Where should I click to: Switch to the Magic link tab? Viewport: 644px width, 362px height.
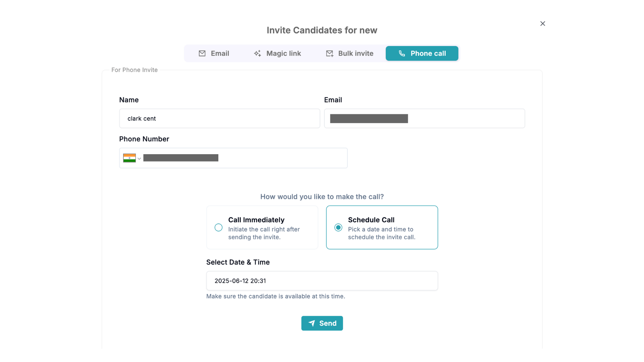[x=277, y=53]
